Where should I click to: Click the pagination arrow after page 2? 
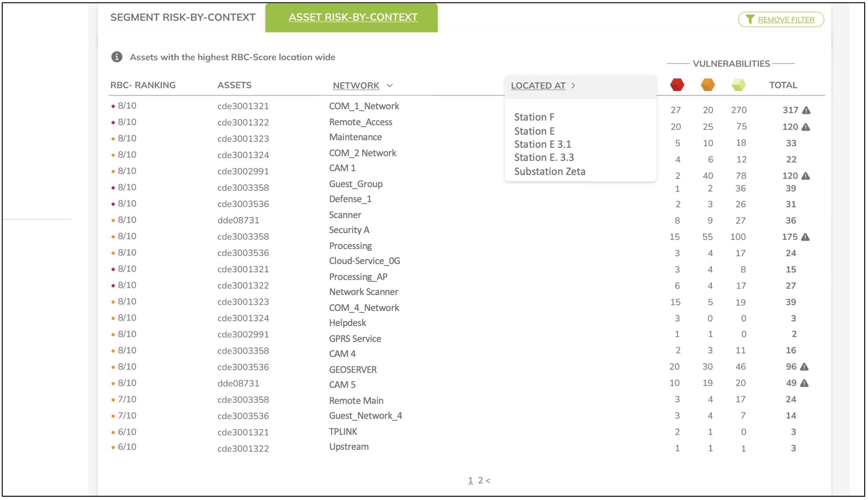coord(488,480)
